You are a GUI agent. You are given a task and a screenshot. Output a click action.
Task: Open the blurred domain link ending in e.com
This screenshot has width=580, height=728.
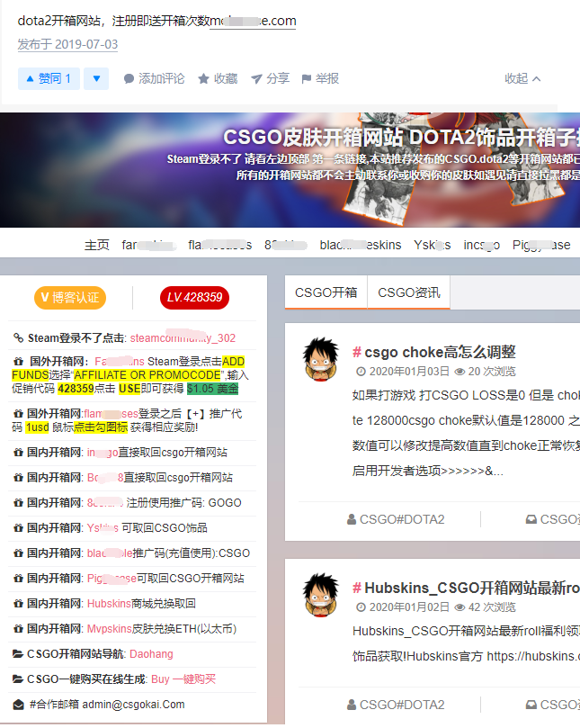coord(253,21)
